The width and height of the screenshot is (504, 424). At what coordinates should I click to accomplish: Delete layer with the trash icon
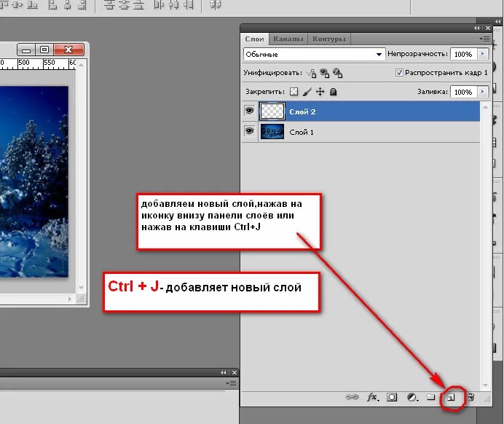(470, 397)
